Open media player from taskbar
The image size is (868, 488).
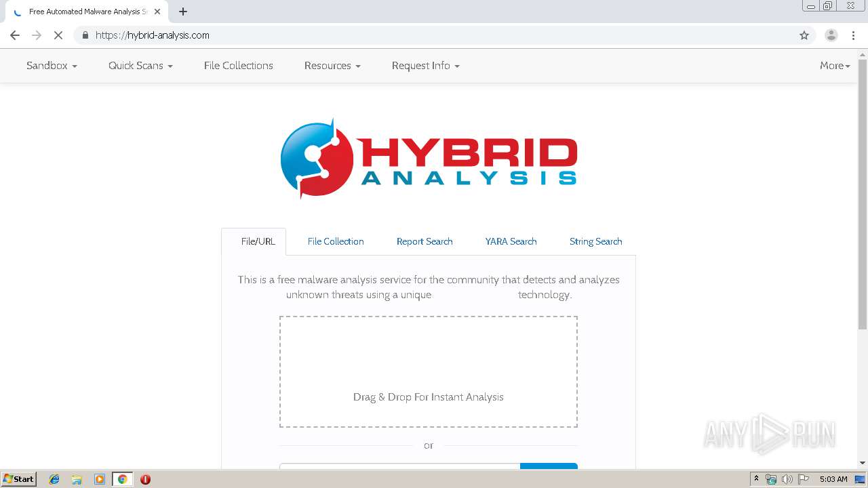pos(100,479)
